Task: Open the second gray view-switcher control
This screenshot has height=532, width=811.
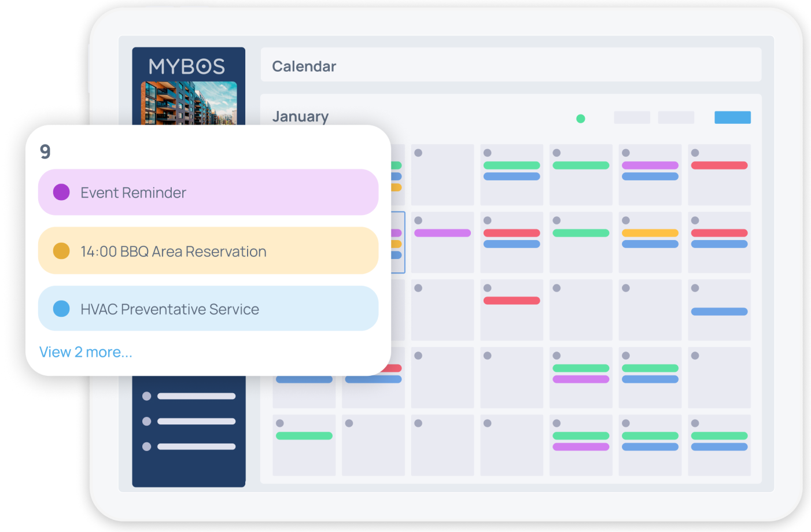Action: pyautogui.click(x=675, y=117)
